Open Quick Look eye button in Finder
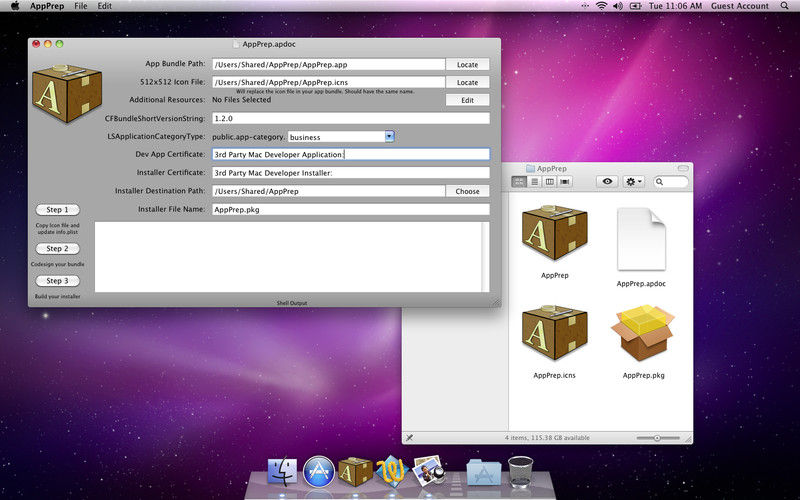This screenshot has height=500, width=800. pyautogui.click(x=607, y=182)
